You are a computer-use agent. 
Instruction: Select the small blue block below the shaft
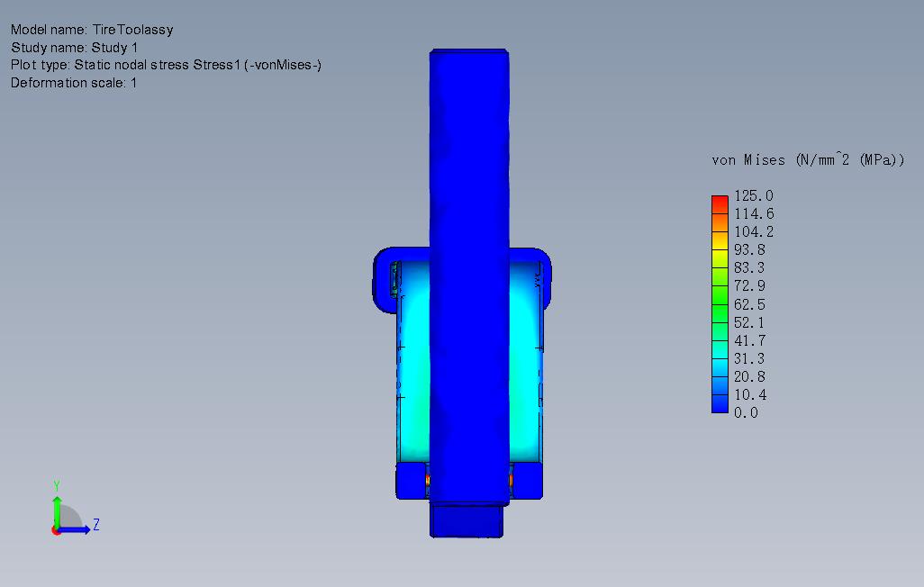[467, 521]
